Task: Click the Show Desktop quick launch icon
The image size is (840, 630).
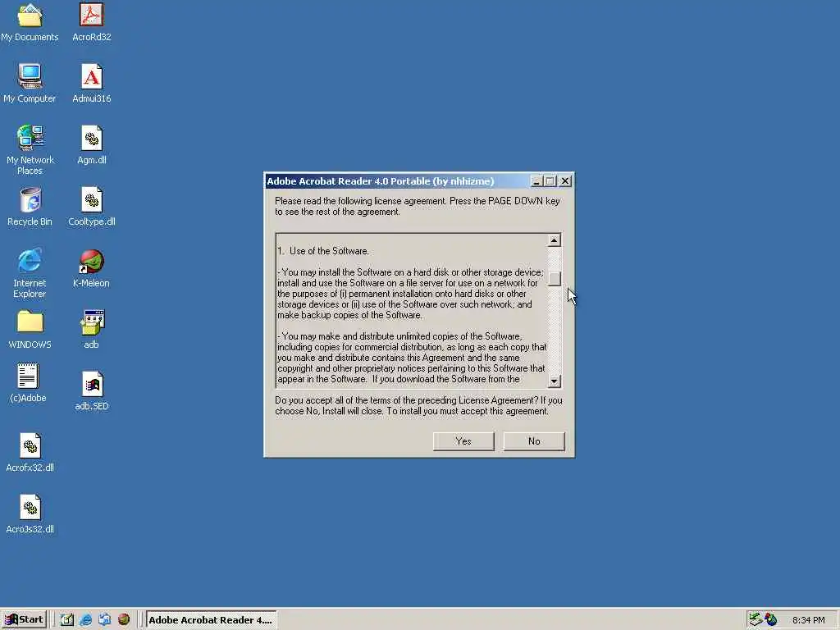Action: tap(66, 620)
